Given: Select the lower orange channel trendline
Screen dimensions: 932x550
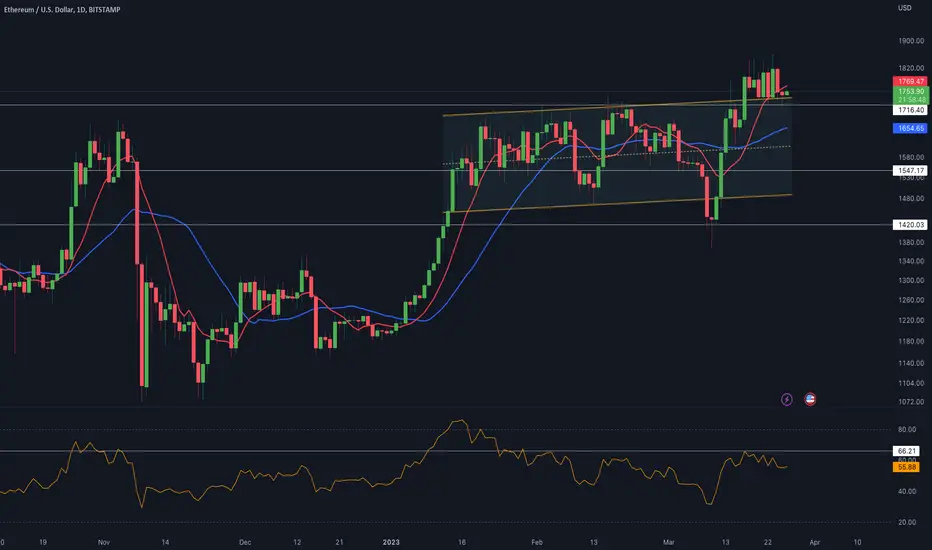Looking at the screenshot, I should click(618, 204).
